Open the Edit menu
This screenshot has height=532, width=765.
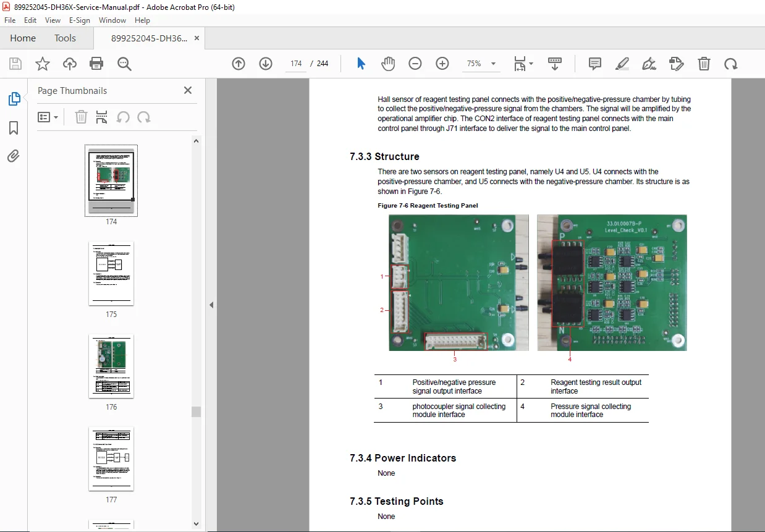[x=30, y=20]
